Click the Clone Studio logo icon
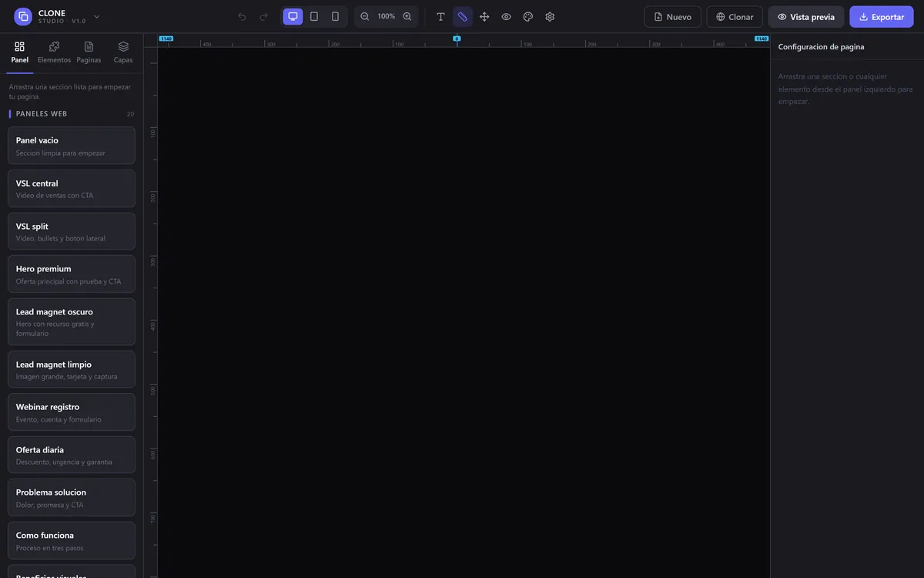Viewport: 924px width, 578px height. [23, 17]
